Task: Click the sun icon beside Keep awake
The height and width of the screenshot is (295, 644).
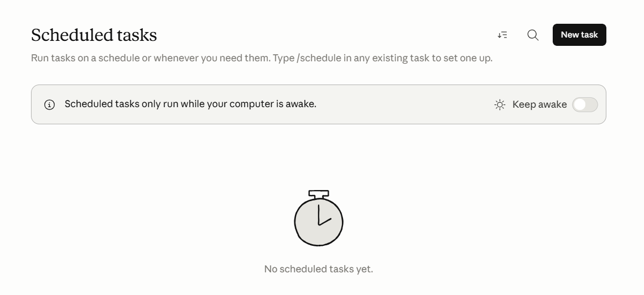Action: 500,104
